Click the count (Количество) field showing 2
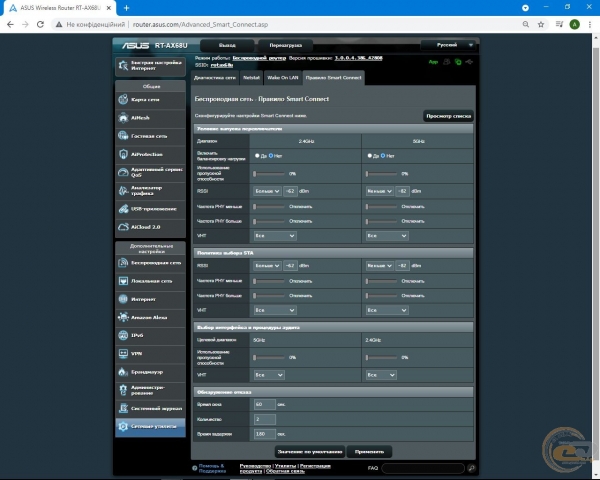The width and height of the screenshot is (600, 480). click(264, 419)
